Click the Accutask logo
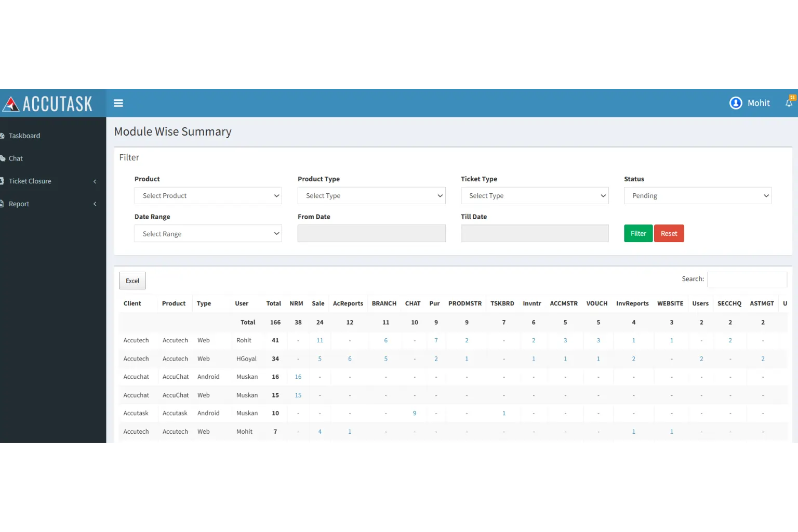Viewport: 798px width, 532px height. (48, 103)
